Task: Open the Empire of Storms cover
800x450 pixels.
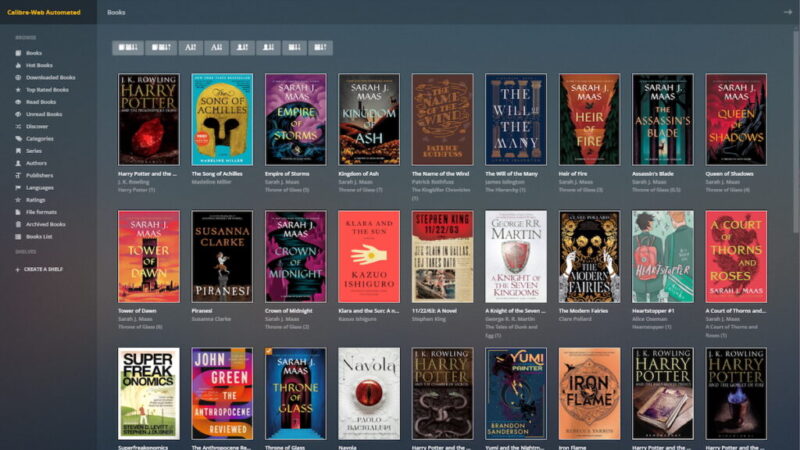Action: click(x=295, y=119)
